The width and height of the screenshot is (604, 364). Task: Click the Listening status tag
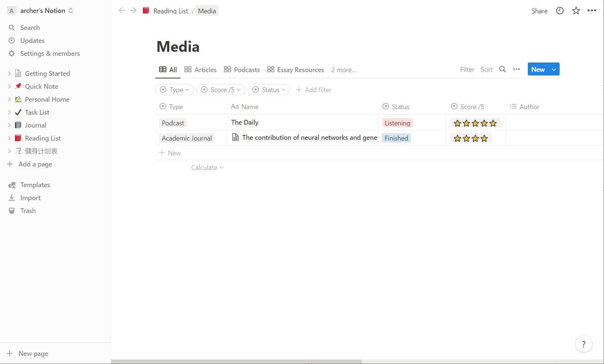[x=397, y=123]
